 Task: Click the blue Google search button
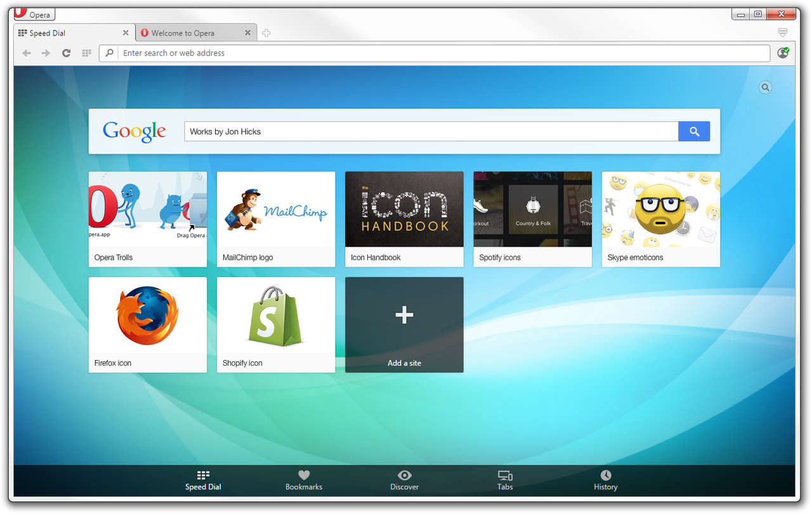[694, 132]
